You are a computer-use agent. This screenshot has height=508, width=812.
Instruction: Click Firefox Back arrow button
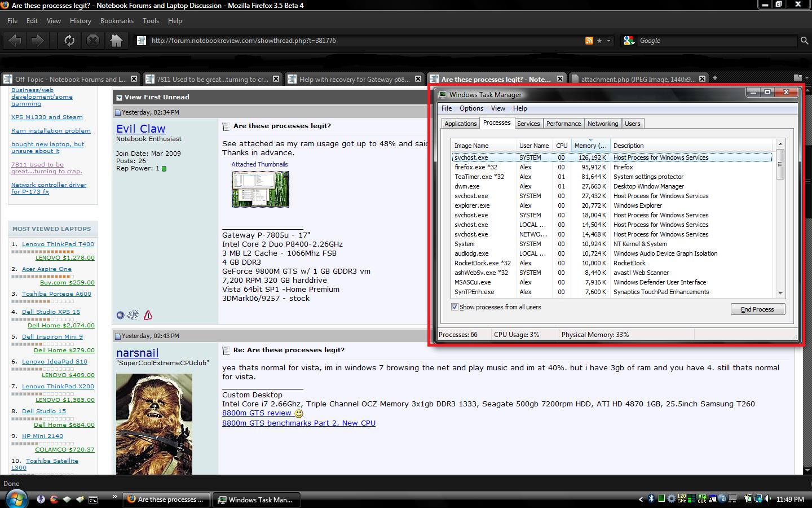click(x=15, y=41)
